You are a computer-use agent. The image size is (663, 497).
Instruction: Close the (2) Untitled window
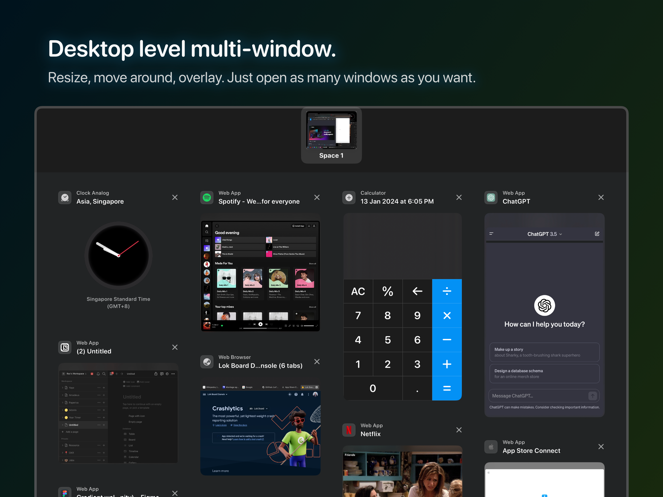tap(175, 347)
